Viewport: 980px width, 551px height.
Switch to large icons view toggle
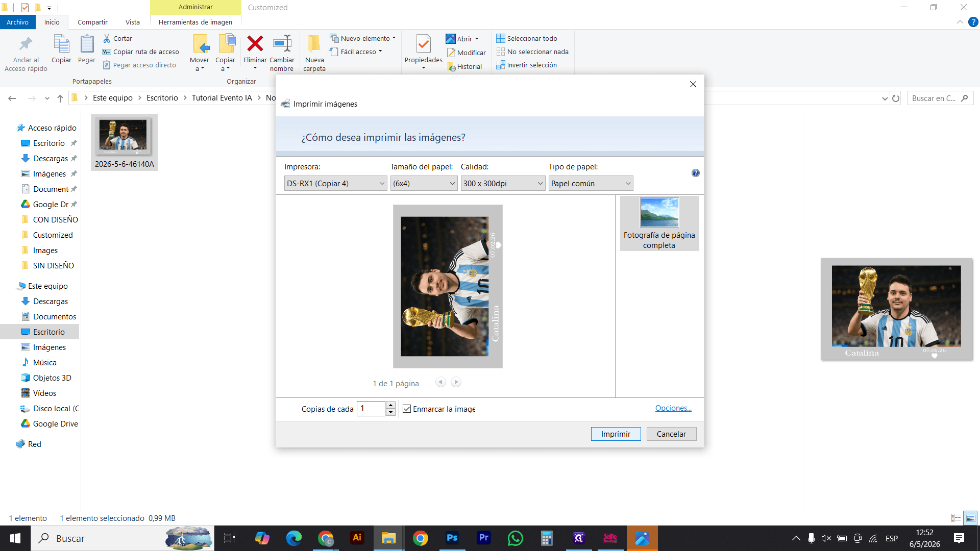(x=970, y=518)
